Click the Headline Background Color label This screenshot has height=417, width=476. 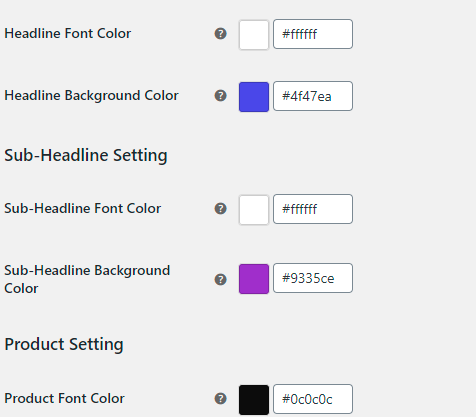pos(91,96)
